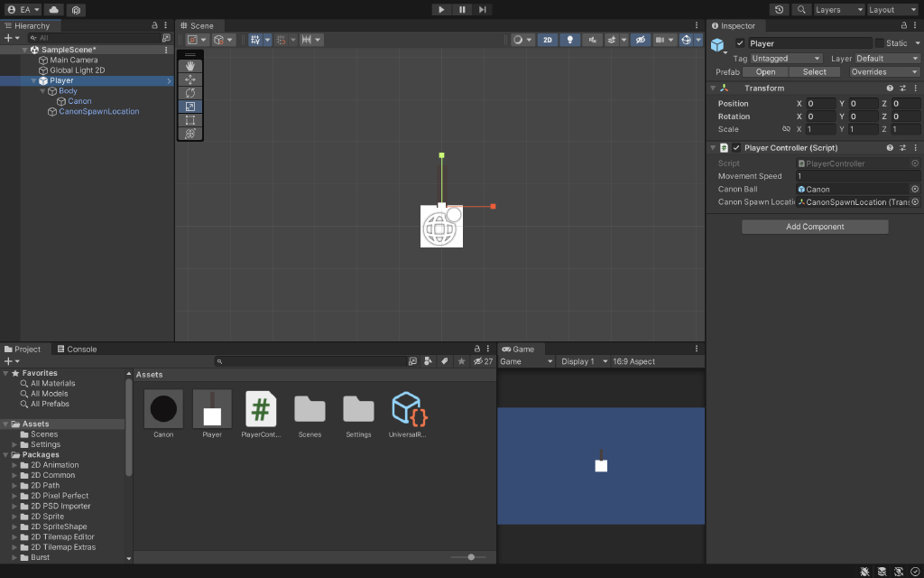The width and height of the screenshot is (924, 578).
Task: Open the Layout dropdown
Action: (892, 9)
